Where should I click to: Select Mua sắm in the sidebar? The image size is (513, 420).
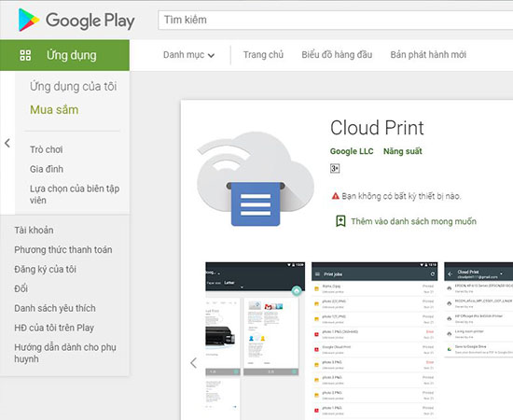pos(54,109)
